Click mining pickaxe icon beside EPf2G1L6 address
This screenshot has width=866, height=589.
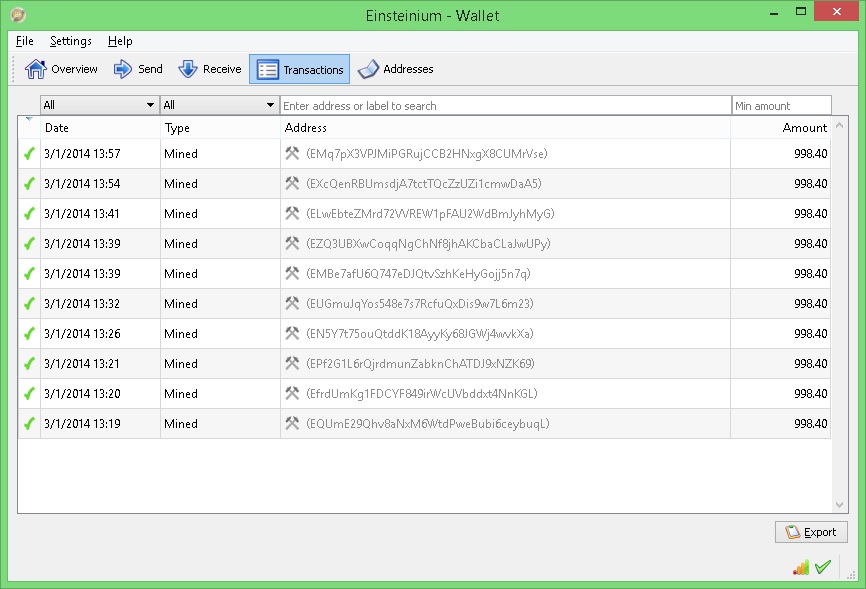click(x=292, y=363)
